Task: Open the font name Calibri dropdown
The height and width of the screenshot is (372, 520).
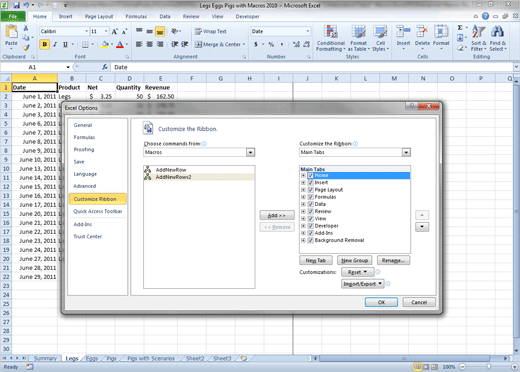Action: point(86,31)
